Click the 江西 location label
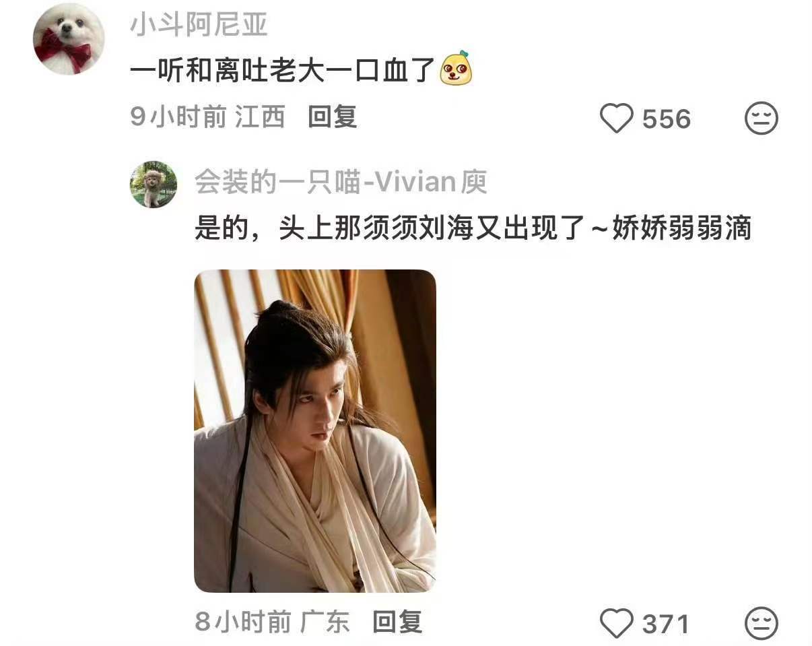812x646 pixels. (260, 117)
